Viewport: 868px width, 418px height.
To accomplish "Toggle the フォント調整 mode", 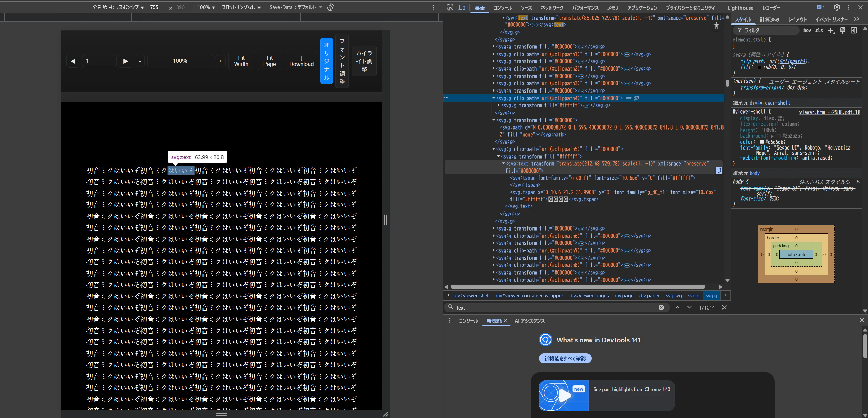I will click(342, 61).
